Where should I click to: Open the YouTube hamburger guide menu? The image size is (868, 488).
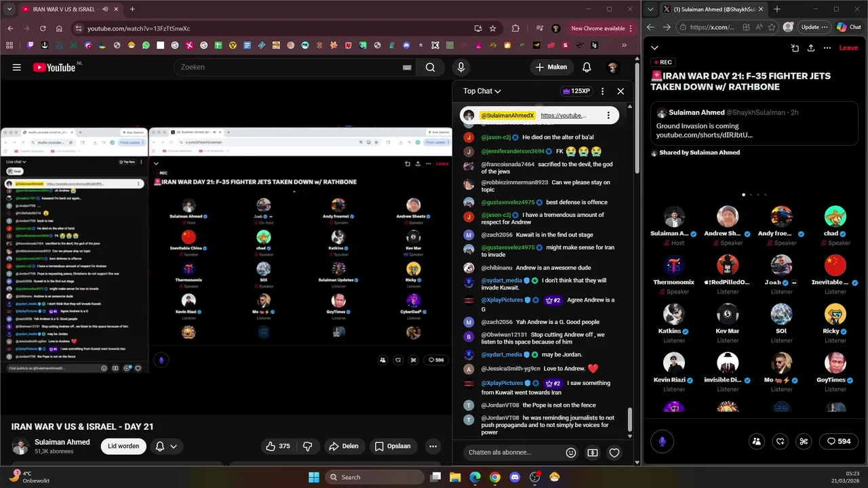point(17,67)
